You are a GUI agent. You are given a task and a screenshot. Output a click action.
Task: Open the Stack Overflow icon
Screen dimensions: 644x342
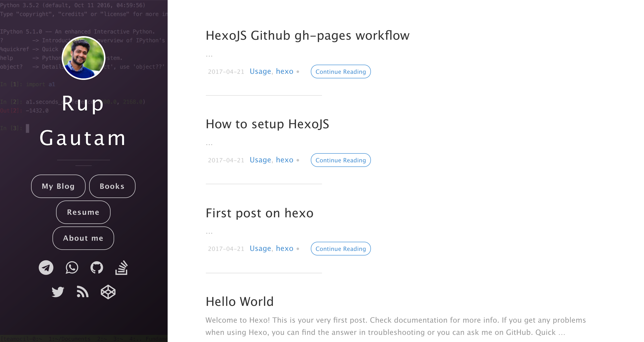coord(121,267)
